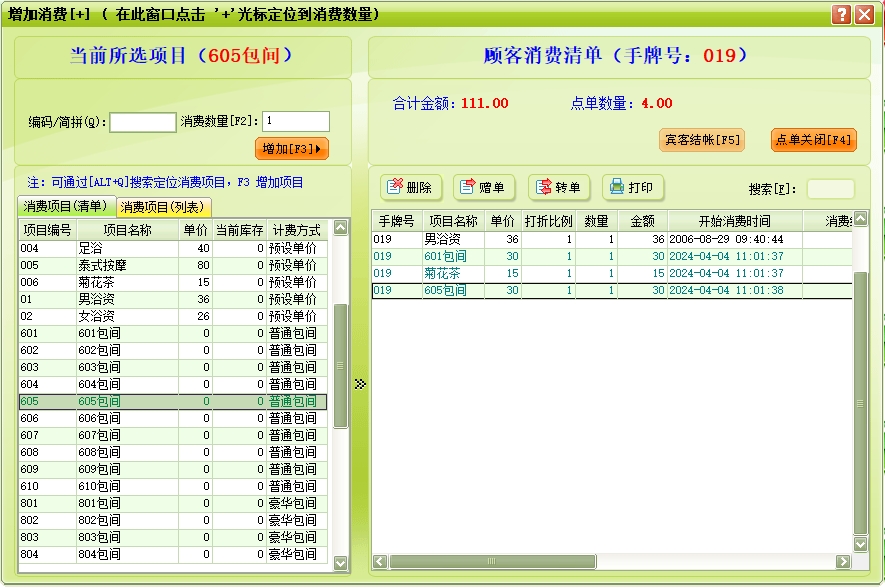Click the 删除 (delete) toolbar button
The width and height of the screenshot is (885, 588).
pos(410,188)
